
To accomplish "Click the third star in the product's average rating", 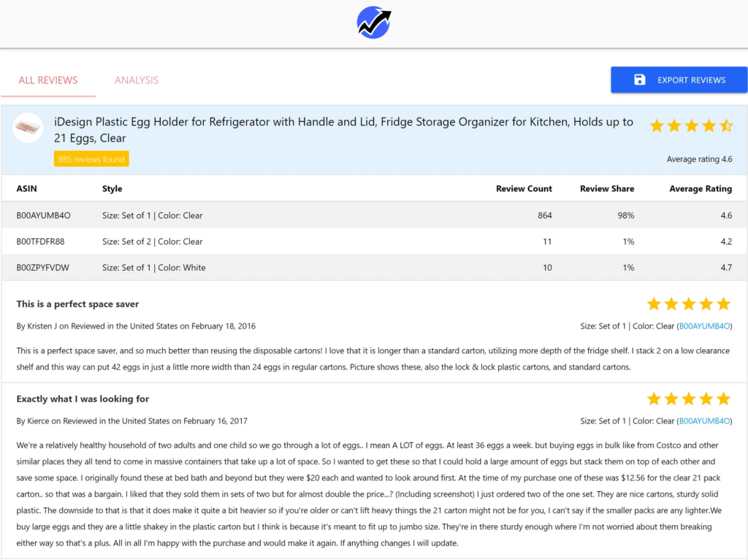I will (x=691, y=126).
